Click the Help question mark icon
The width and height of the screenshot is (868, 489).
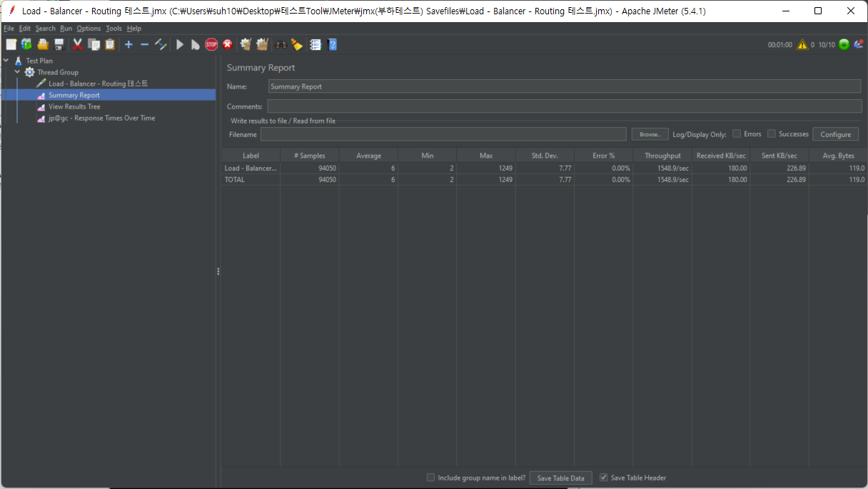click(x=332, y=45)
